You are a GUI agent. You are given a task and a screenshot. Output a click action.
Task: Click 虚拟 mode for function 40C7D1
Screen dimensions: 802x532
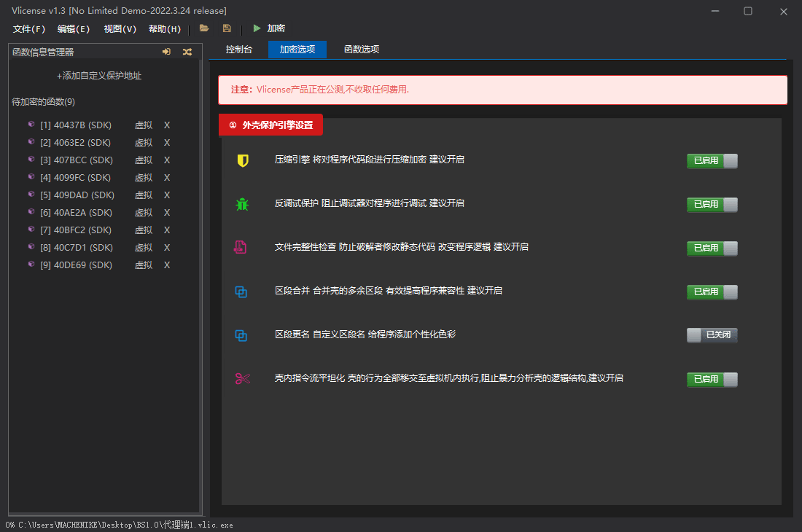[144, 247]
